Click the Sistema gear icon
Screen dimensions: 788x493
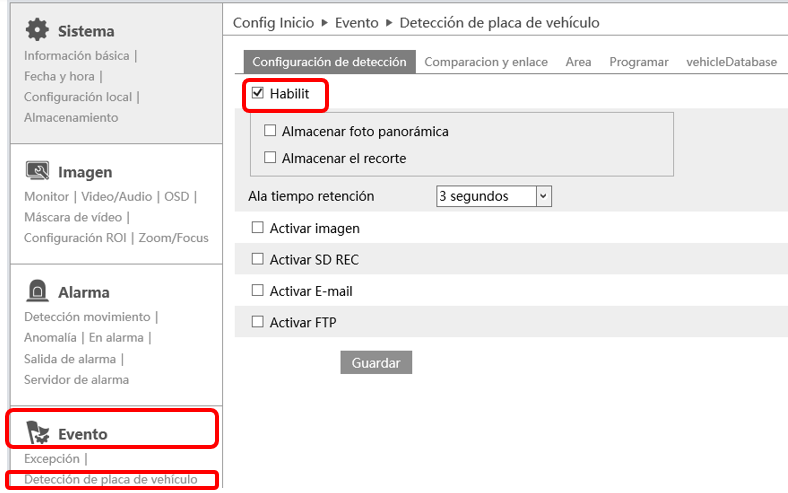point(37,30)
